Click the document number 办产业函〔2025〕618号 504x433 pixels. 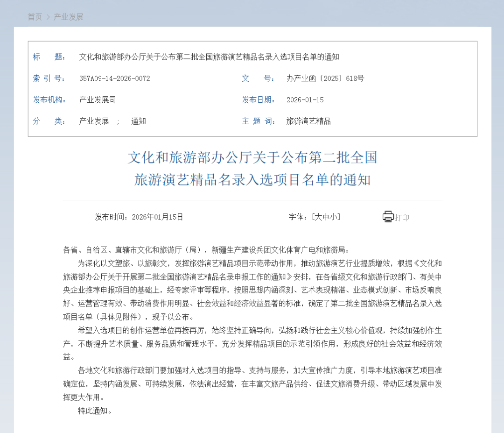[x=325, y=78]
